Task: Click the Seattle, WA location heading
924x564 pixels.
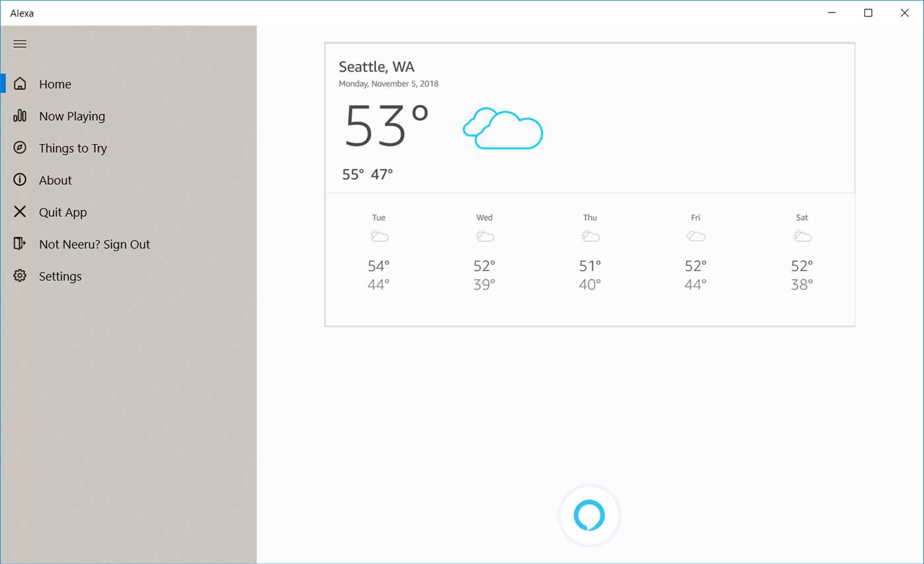Action: (377, 66)
